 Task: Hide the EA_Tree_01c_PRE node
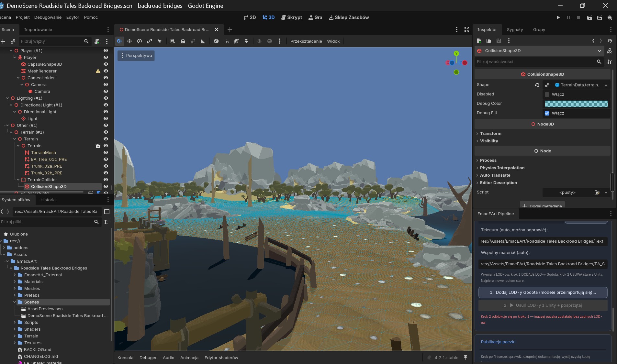click(106, 159)
